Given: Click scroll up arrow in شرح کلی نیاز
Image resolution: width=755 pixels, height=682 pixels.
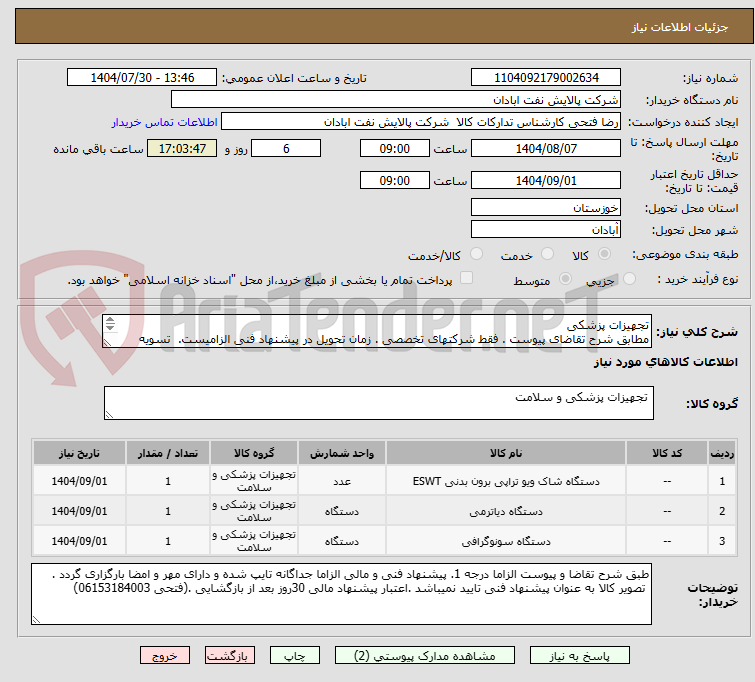Looking at the screenshot, I should pos(110,320).
